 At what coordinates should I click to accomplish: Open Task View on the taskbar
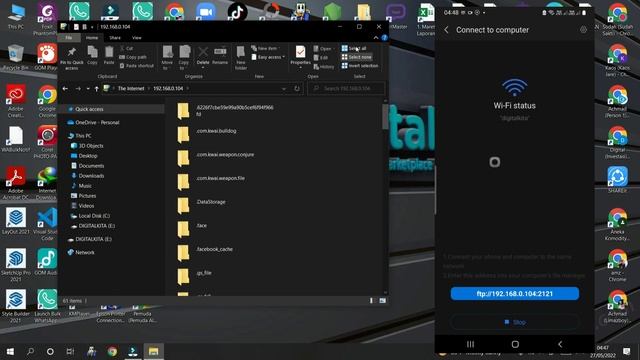coord(70,351)
